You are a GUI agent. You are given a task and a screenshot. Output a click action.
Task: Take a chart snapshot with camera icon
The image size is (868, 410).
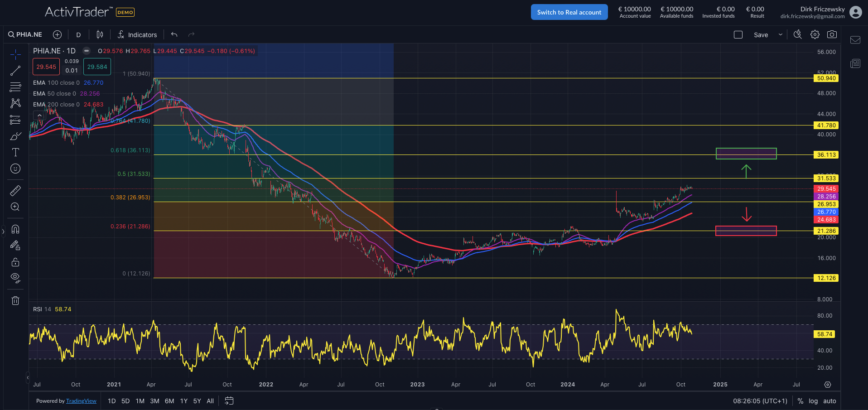[x=832, y=34]
